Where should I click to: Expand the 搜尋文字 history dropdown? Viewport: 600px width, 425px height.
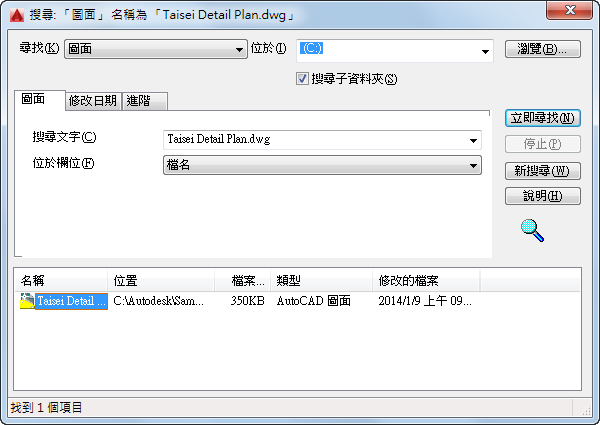[x=473, y=140]
